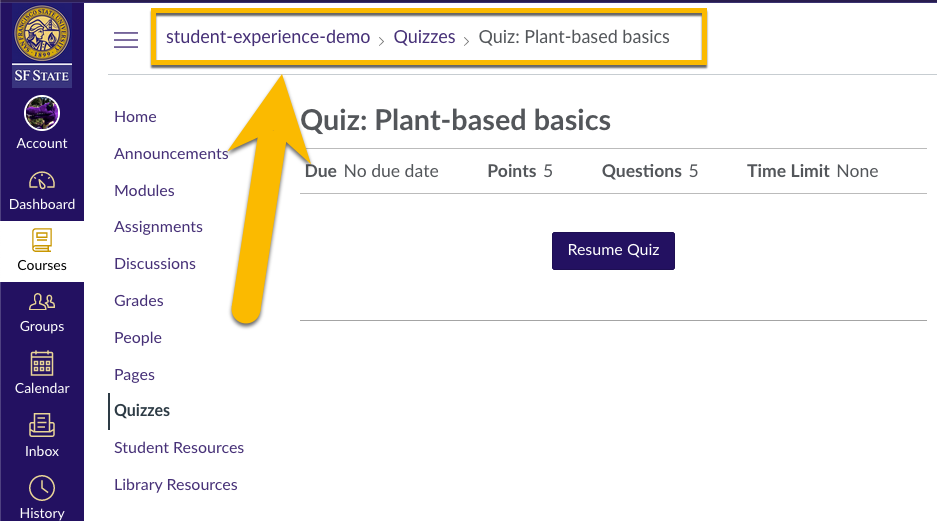Viewport: 937px width, 521px height.
Task: Go to Discussions course page
Action: click(x=155, y=263)
